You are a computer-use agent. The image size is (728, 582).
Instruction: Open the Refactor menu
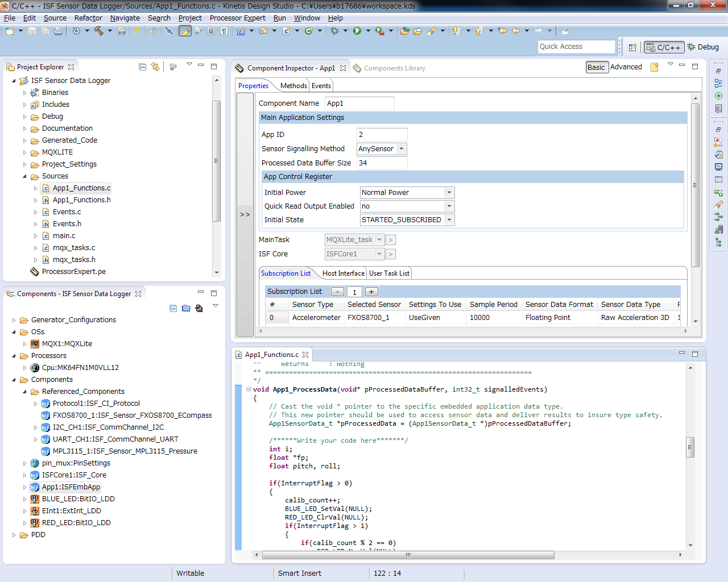pos(88,18)
